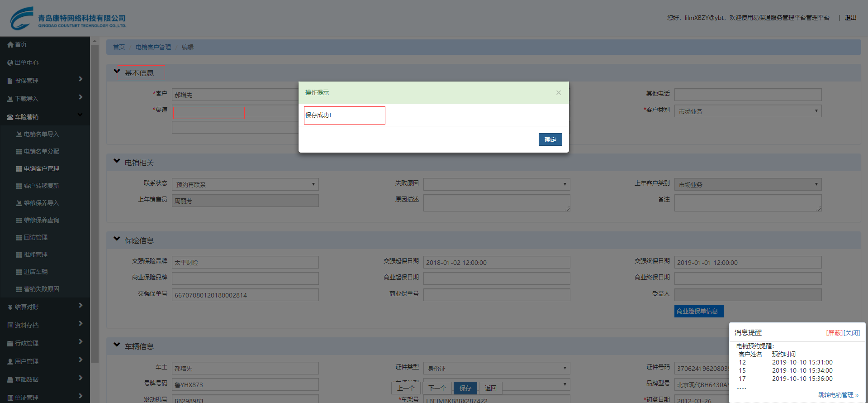Open the 上年客户类别 dropdown
The width and height of the screenshot is (868, 403).
[x=748, y=184]
